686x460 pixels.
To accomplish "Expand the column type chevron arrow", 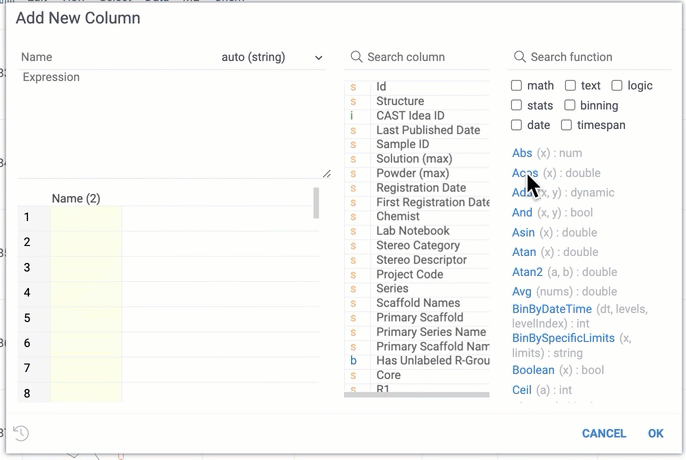I will coord(318,58).
